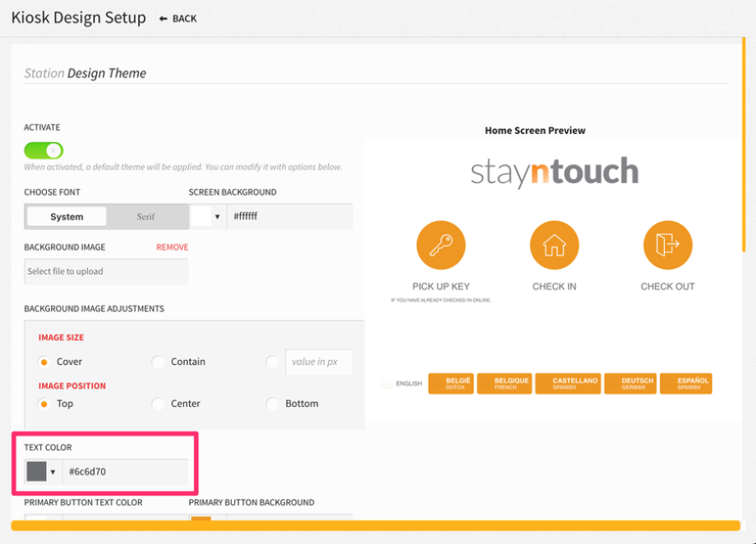Click the screen background white swatch
This screenshot has height=544, width=756.
tap(201, 217)
